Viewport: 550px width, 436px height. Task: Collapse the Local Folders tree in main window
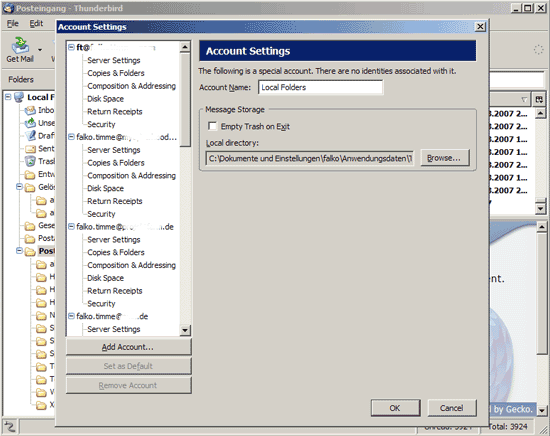[x=8, y=97]
